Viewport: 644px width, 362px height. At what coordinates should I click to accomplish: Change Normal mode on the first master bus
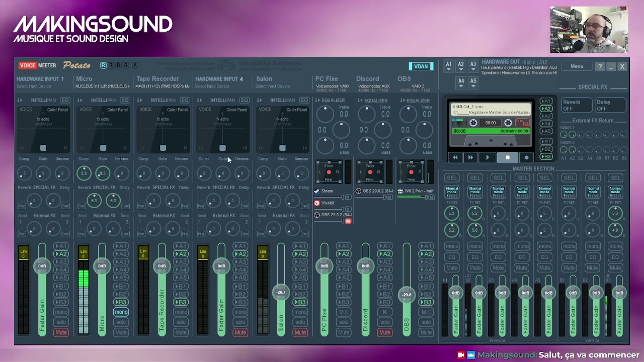coord(452,191)
